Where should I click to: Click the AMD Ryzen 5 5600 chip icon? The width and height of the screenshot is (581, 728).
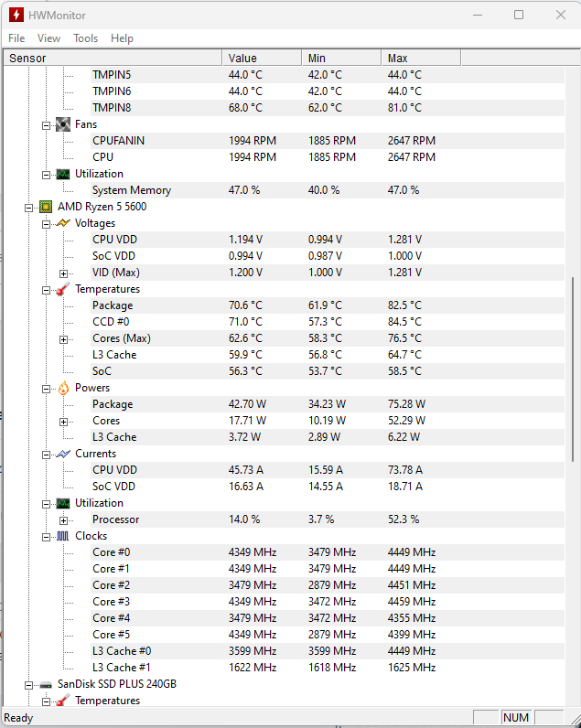coord(46,207)
